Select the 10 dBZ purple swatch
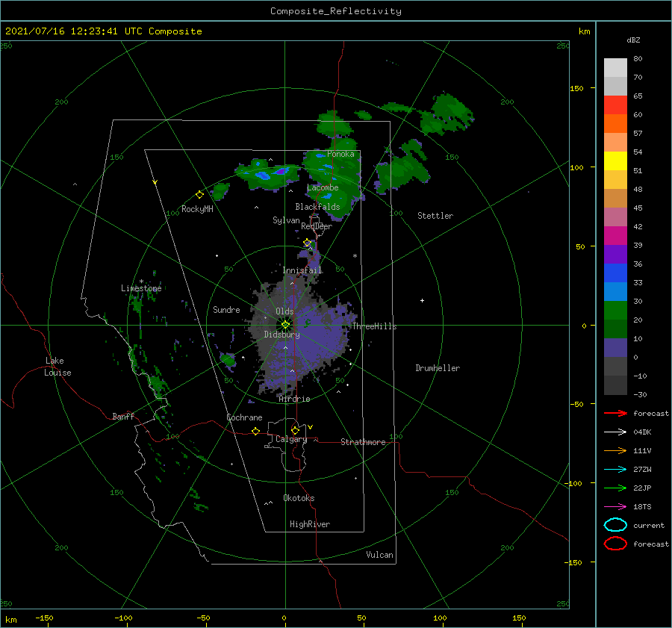This screenshot has height=628, width=672. point(615,347)
